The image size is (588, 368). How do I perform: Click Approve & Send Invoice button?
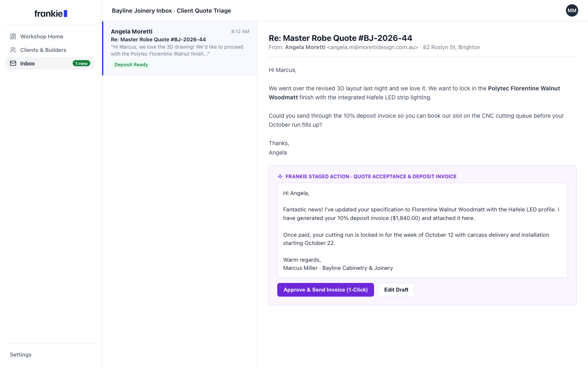coord(325,290)
